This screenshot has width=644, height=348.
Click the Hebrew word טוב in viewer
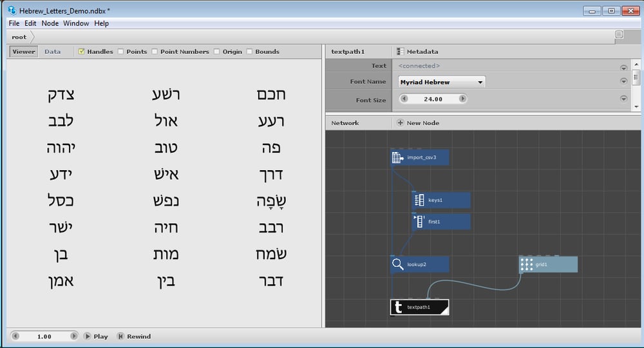click(x=166, y=148)
